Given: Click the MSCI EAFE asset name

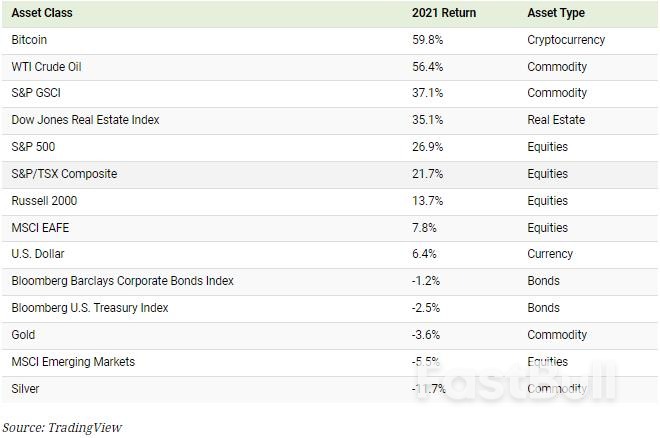Looking at the screenshot, I should [x=39, y=228].
